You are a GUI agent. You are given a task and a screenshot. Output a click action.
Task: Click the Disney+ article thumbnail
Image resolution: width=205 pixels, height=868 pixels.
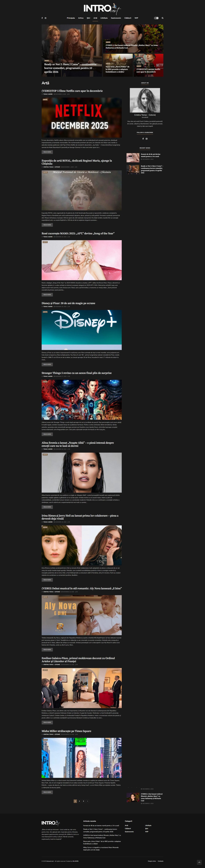click(82, 329)
